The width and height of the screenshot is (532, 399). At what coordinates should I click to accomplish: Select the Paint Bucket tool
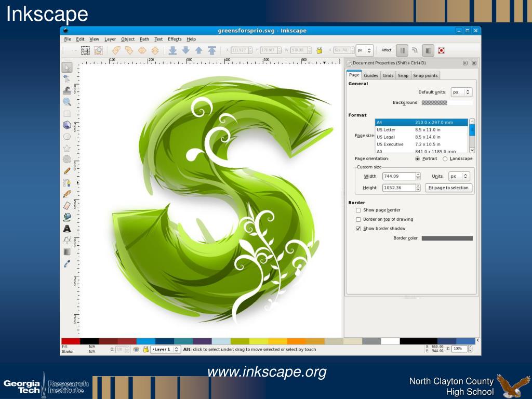coord(67,217)
